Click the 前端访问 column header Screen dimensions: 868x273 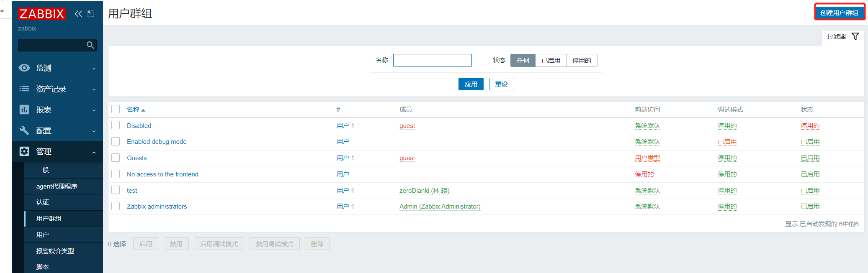click(x=647, y=110)
